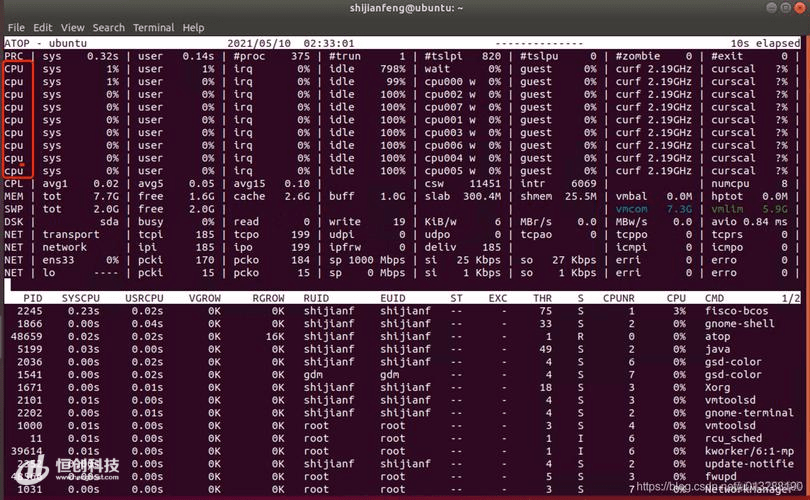This screenshot has width=810, height=500.
Task: Click the MEM row label
Action: pyautogui.click(x=14, y=196)
